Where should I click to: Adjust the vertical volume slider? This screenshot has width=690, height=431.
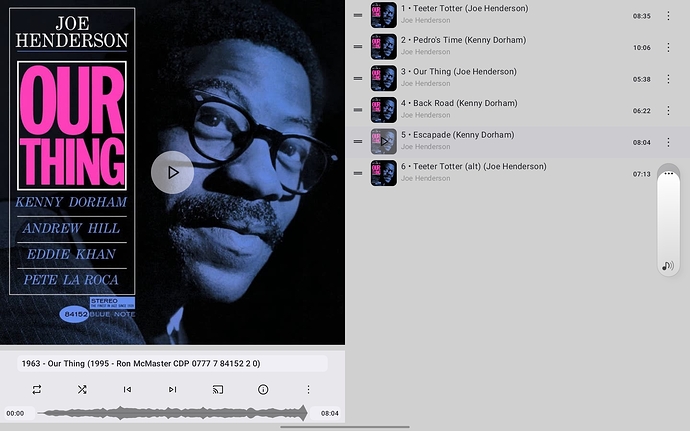pyautogui.click(x=668, y=218)
